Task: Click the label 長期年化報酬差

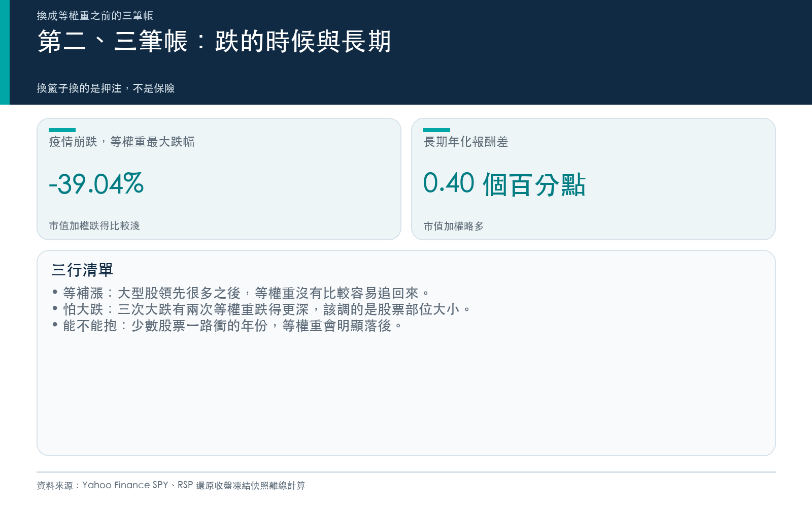Action: pyautogui.click(x=466, y=142)
